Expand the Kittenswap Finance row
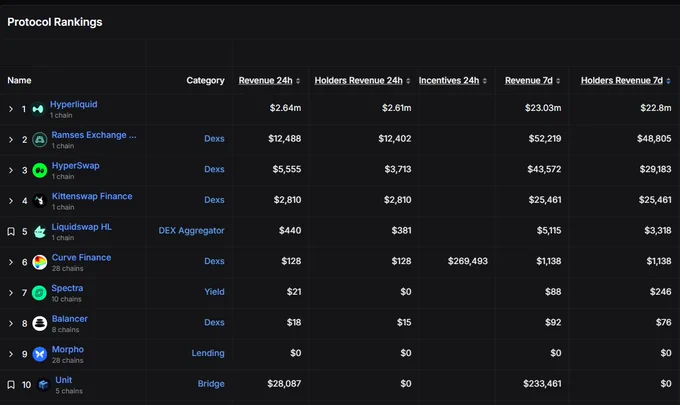Viewport: 680px width, 405px height. [x=11, y=201]
